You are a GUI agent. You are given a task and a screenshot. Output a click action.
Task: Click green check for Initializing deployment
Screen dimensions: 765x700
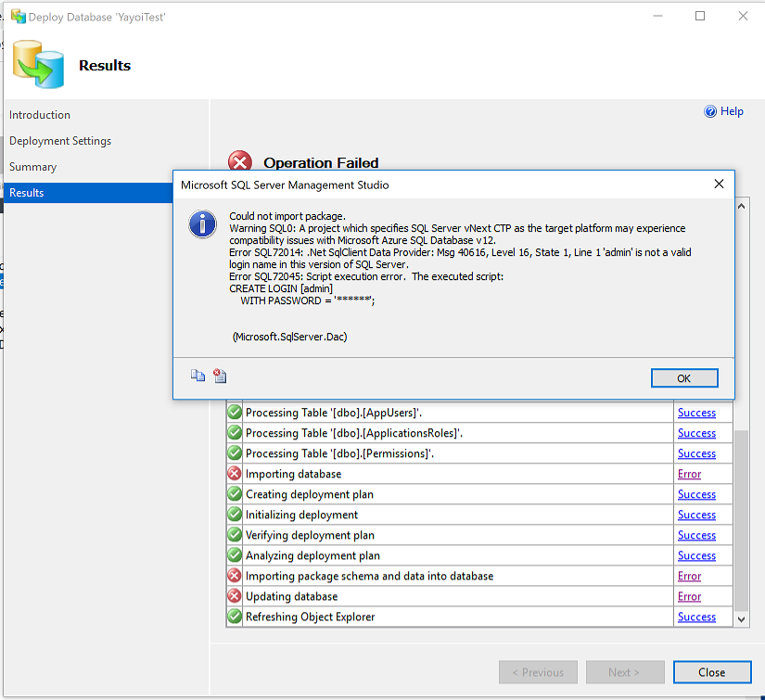[x=235, y=515]
